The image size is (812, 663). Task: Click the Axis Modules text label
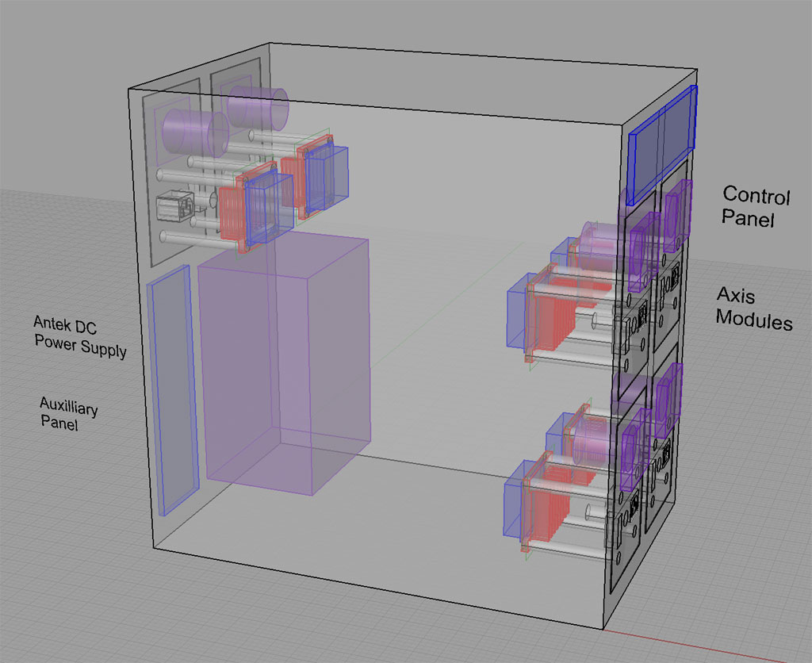[753, 309]
